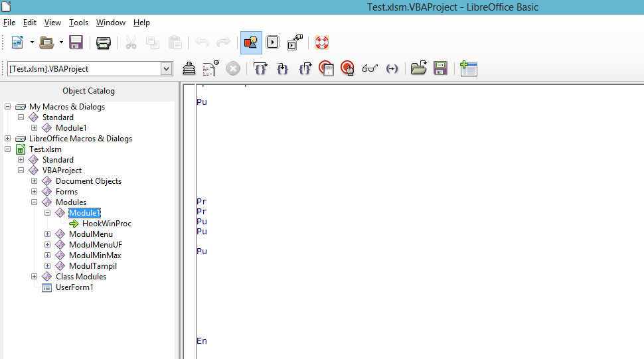Click the Single Step icon
644x359 pixels.
point(282,68)
